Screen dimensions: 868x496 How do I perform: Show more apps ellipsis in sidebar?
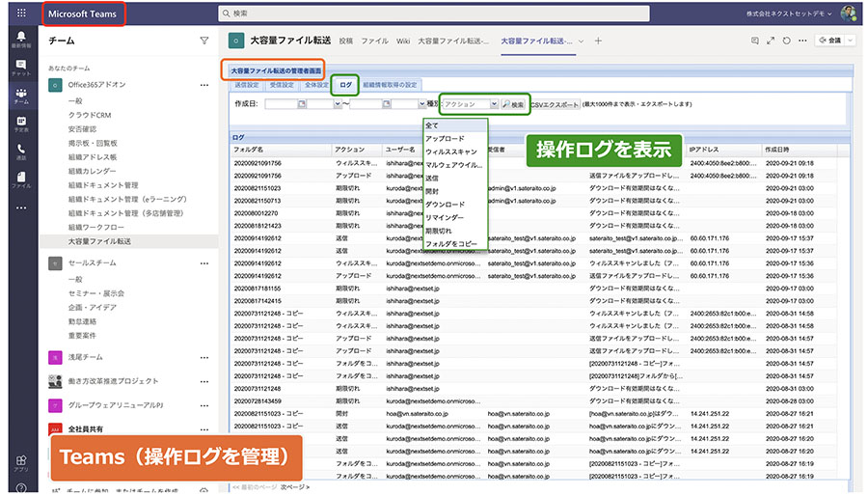tap(21, 208)
